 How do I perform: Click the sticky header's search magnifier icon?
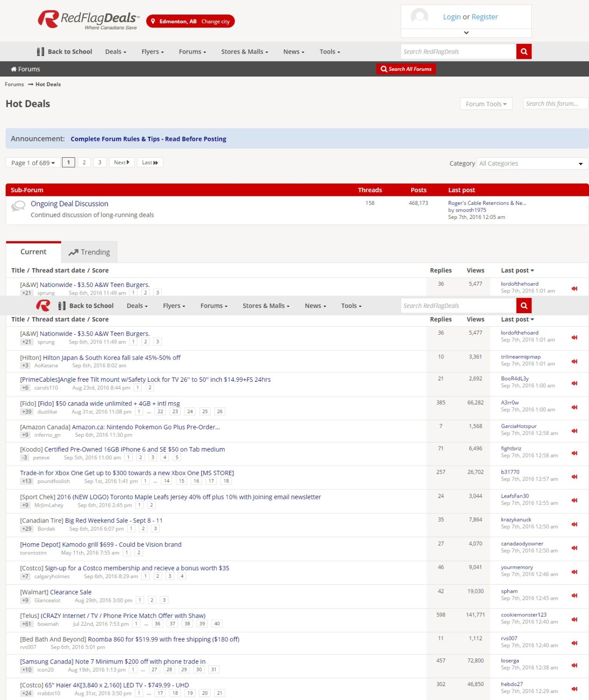click(523, 306)
